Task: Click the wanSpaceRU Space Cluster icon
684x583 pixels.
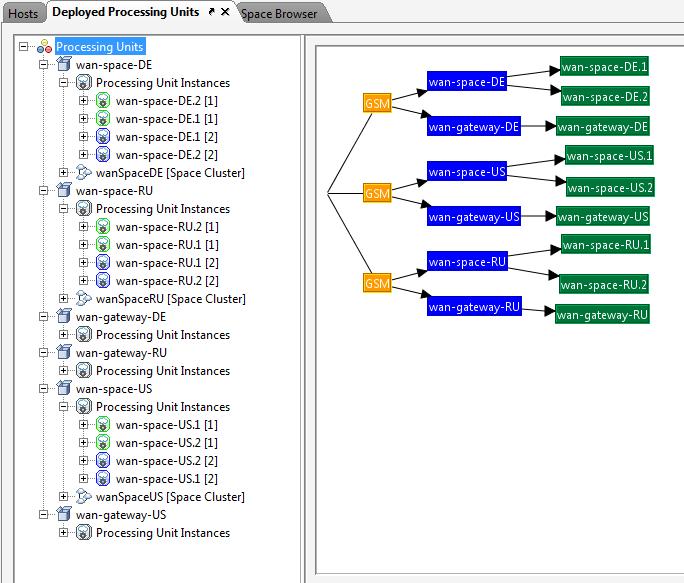Action: pos(84,299)
